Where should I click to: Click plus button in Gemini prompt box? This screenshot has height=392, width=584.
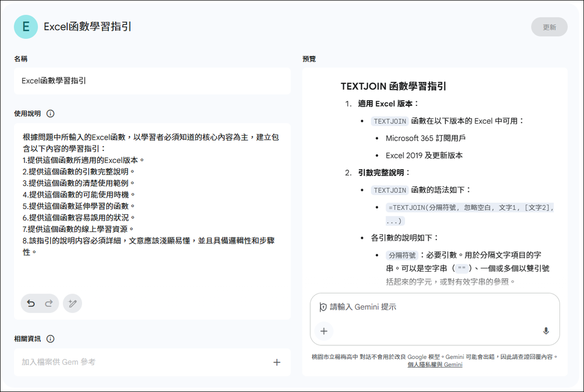tap(324, 331)
